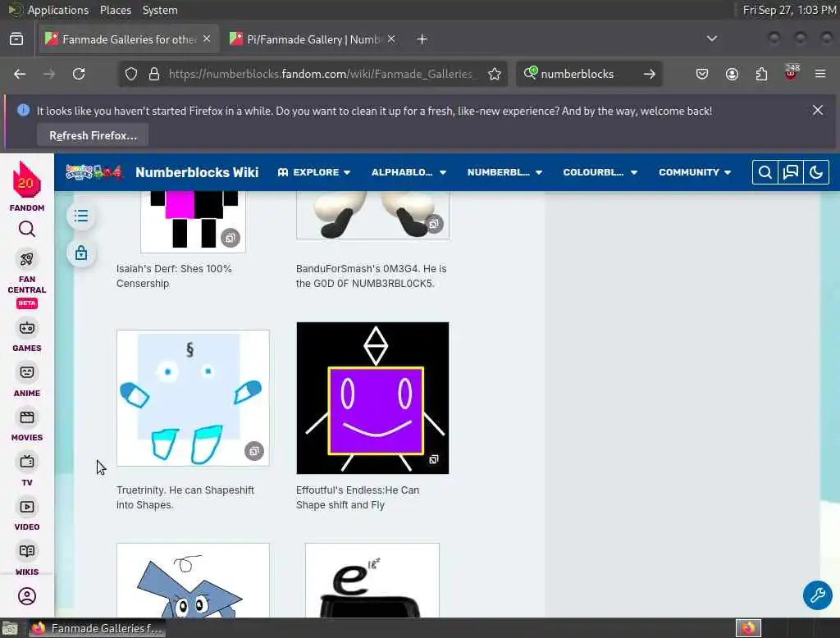Open the Video sidebar icon
This screenshot has width=840, height=638.
(27, 507)
